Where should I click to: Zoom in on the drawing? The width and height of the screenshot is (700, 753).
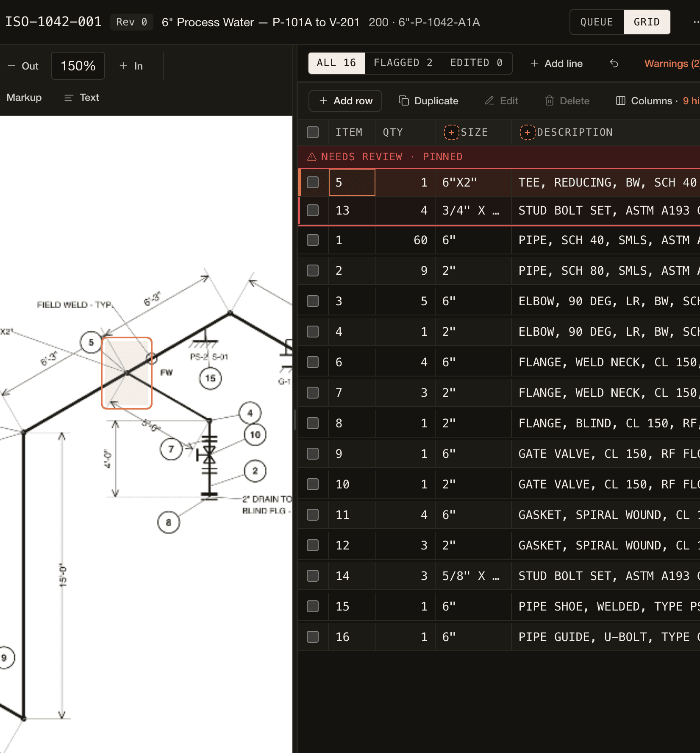(131, 66)
